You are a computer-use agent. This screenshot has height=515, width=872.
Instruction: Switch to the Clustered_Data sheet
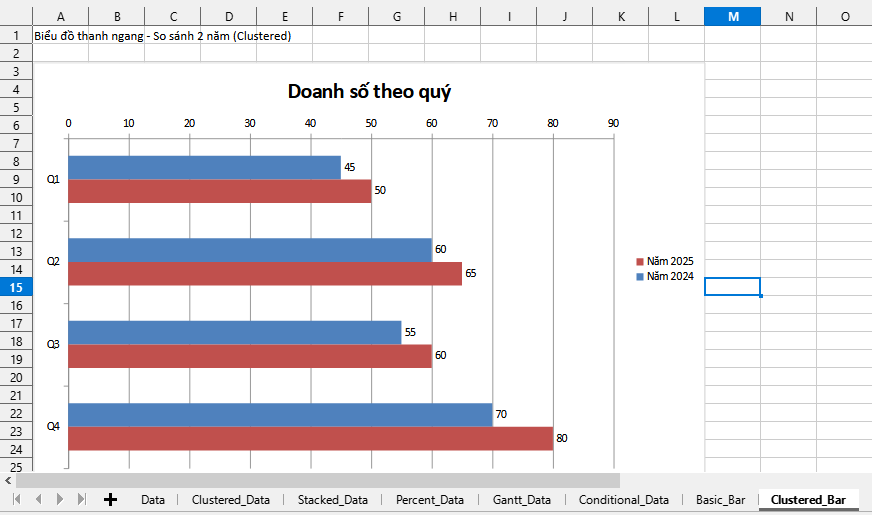231,500
